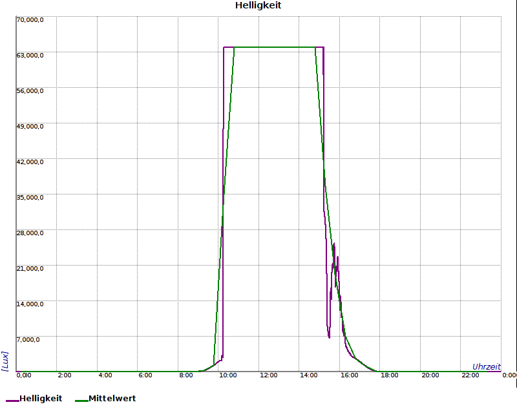This screenshot has height=420, width=517.
Task: Click the Uhrzeit x-axis label
Action: 487,366
